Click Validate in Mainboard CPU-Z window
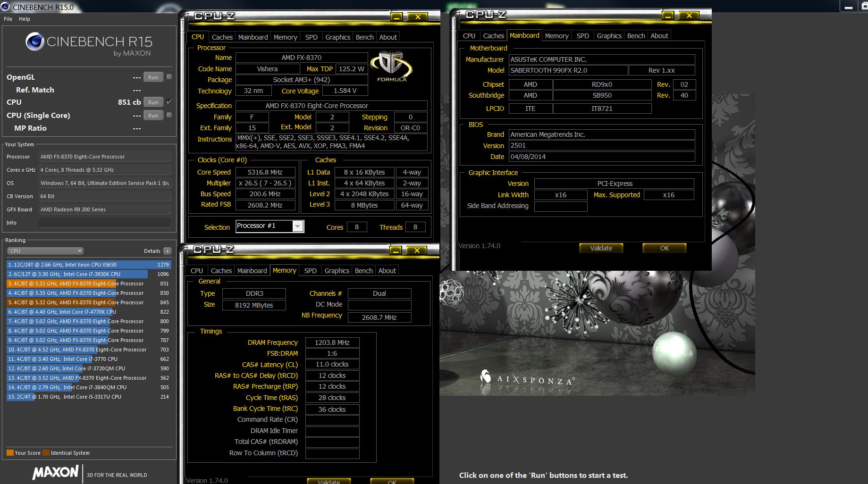868x484 pixels. click(x=601, y=248)
